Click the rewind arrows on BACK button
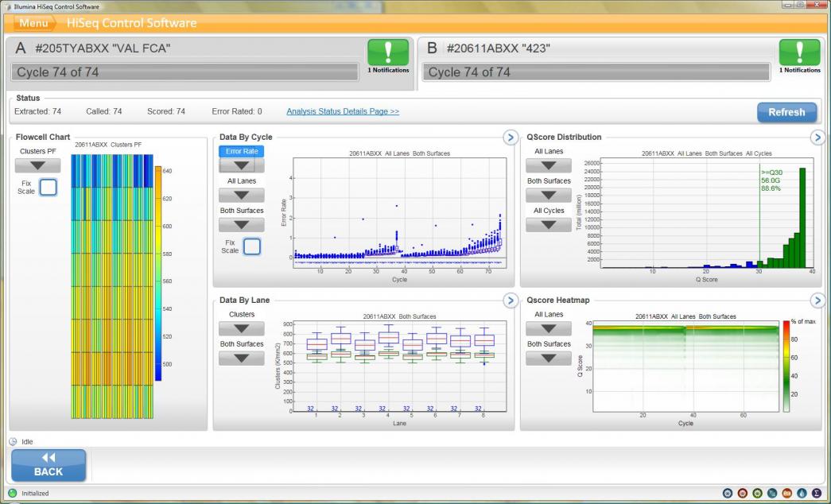831x504 pixels. coord(49,457)
